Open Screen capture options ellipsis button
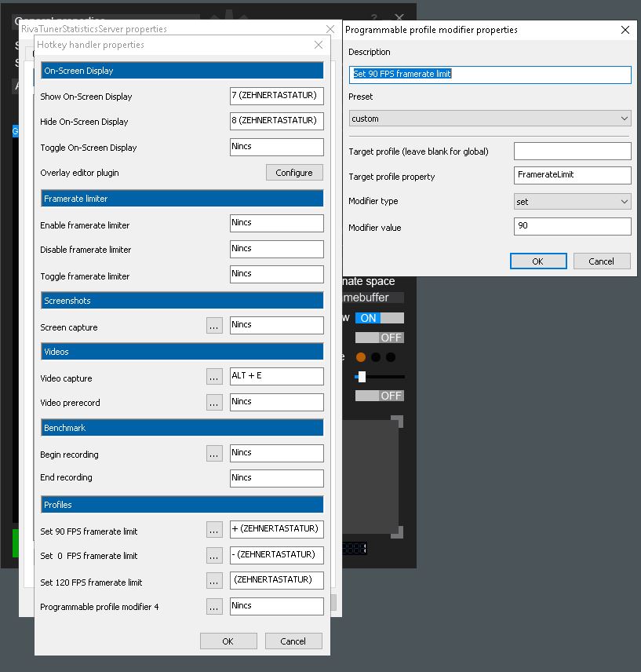This screenshot has width=641, height=672. click(x=214, y=326)
